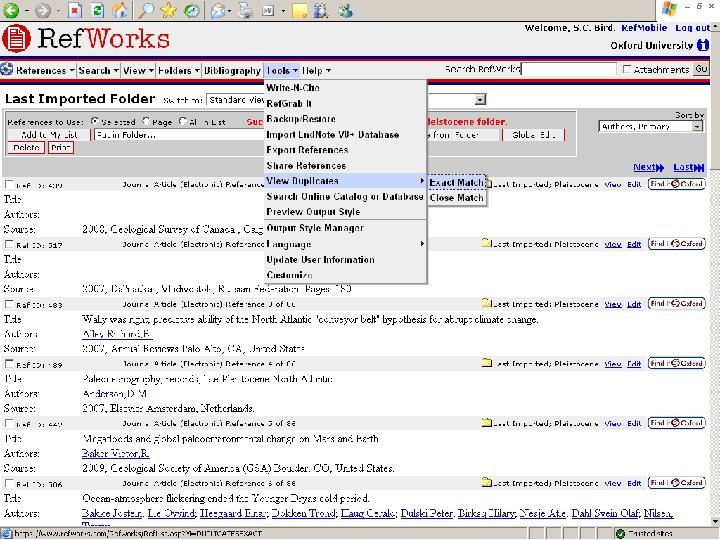Check the box for Ref ID 483
This screenshot has height=540, width=720.
point(9,304)
